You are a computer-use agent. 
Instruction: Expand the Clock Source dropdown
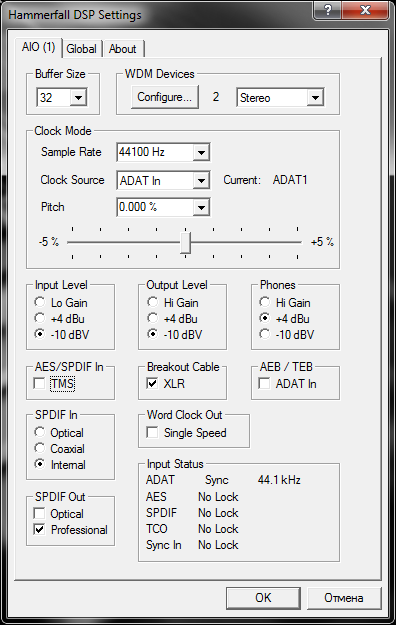click(x=201, y=181)
